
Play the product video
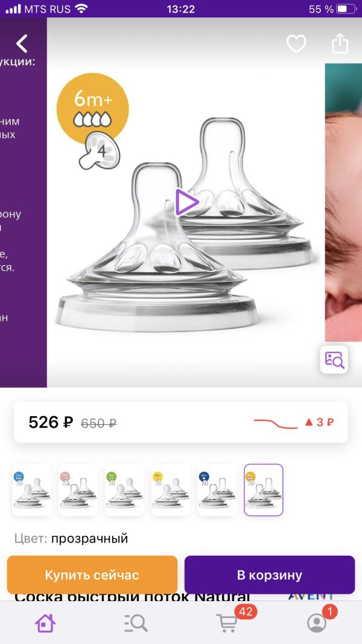pyautogui.click(x=186, y=202)
